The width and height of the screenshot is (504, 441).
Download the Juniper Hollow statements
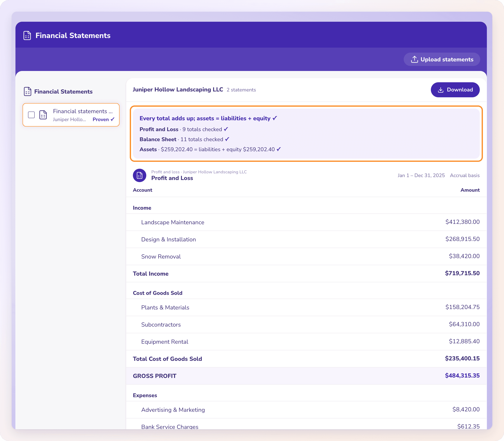(x=455, y=90)
